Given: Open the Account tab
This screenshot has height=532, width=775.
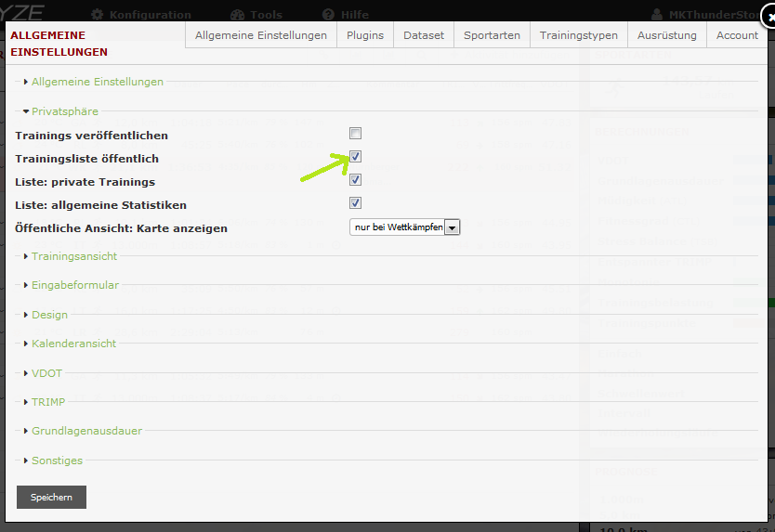Looking at the screenshot, I should [737, 35].
